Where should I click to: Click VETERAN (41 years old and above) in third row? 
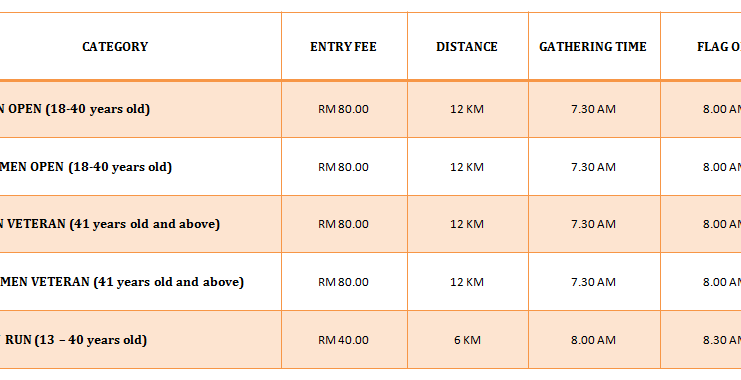110,224
